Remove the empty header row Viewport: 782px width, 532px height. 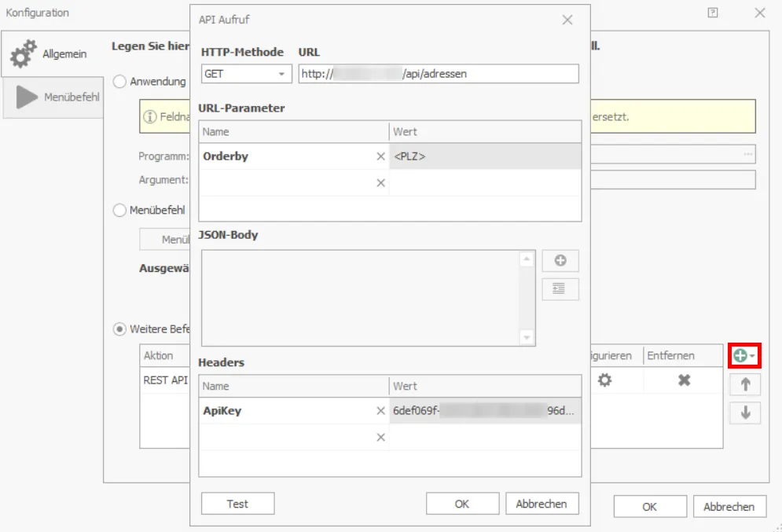pos(380,437)
